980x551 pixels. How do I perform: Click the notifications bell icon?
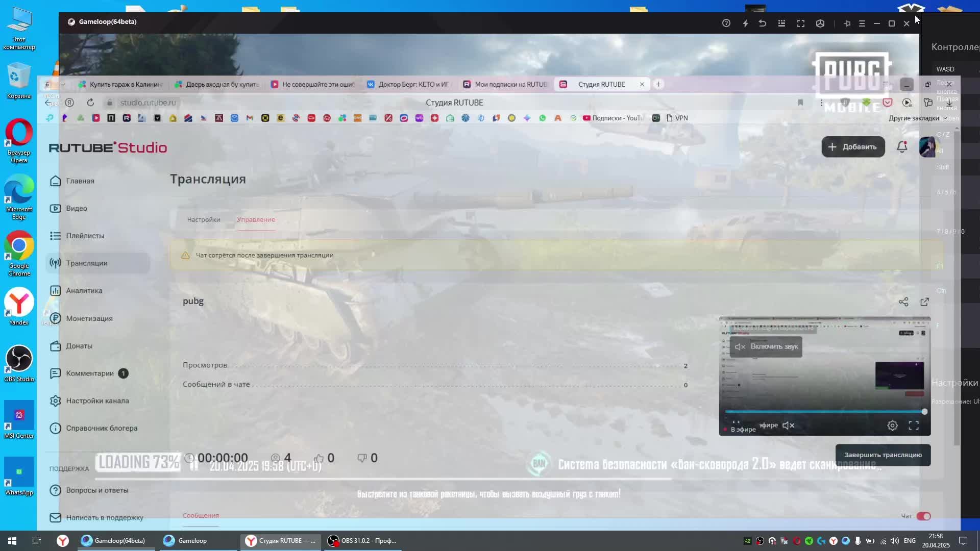(902, 147)
